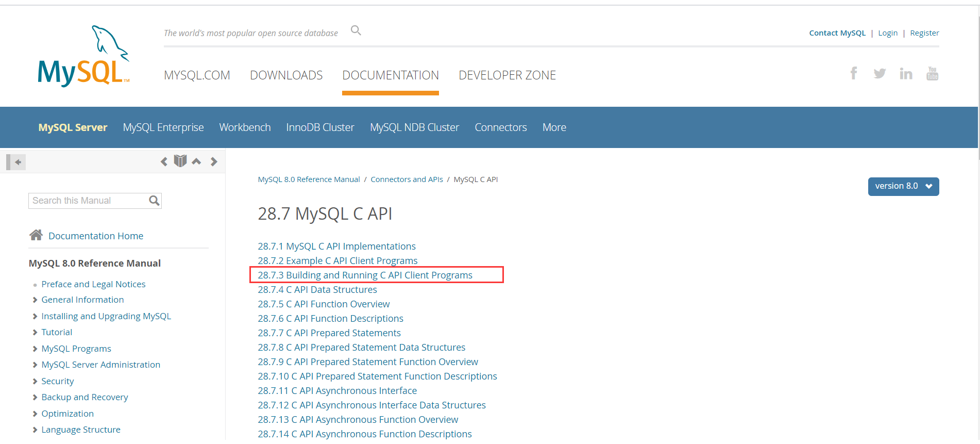Open the Connectors menu item
Screen dimensions: 980x444
[501, 127]
